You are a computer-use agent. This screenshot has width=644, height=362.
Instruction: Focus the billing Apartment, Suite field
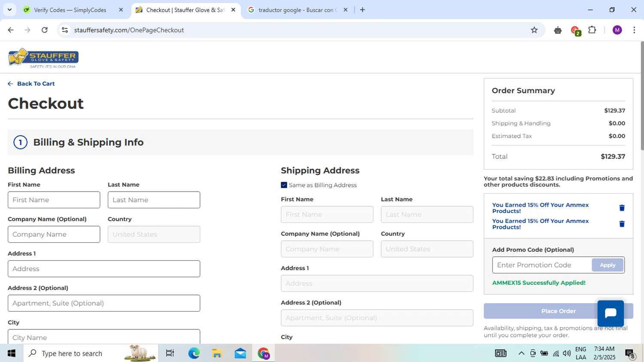point(104,303)
